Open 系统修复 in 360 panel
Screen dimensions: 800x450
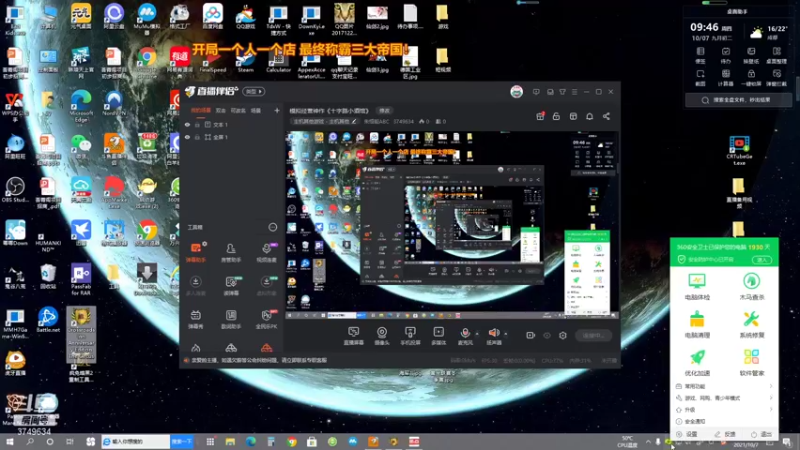pyautogui.click(x=751, y=324)
